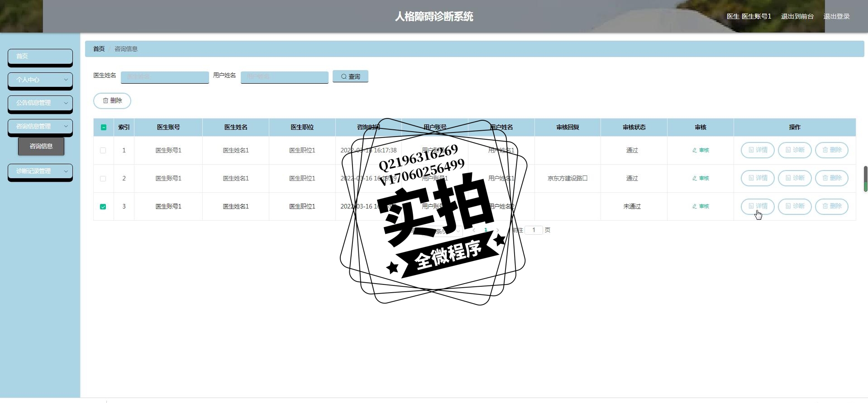The width and height of the screenshot is (868, 403).
Task: Expand the 诊断记录管理 sidebar menu
Action: click(40, 171)
